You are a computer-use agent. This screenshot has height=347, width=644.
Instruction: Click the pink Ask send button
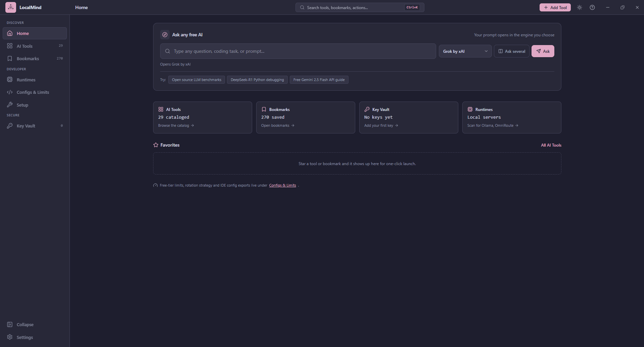(543, 51)
